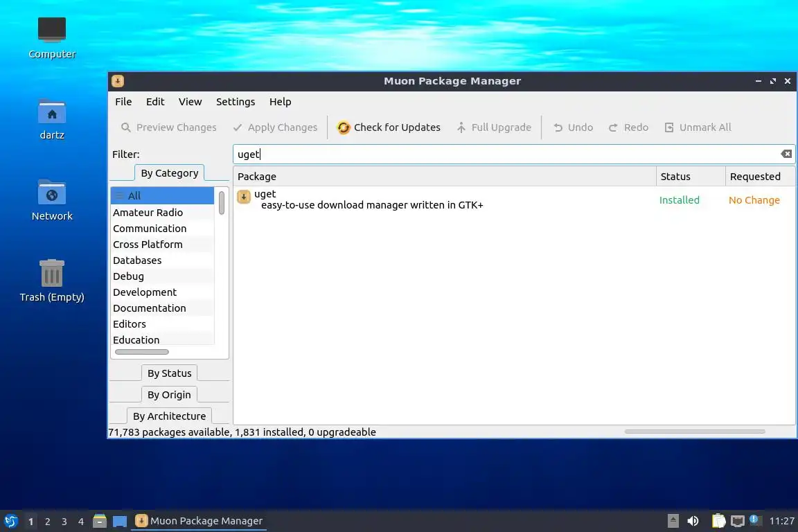Click Unmark All in the toolbar

click(x=698, y=127)
